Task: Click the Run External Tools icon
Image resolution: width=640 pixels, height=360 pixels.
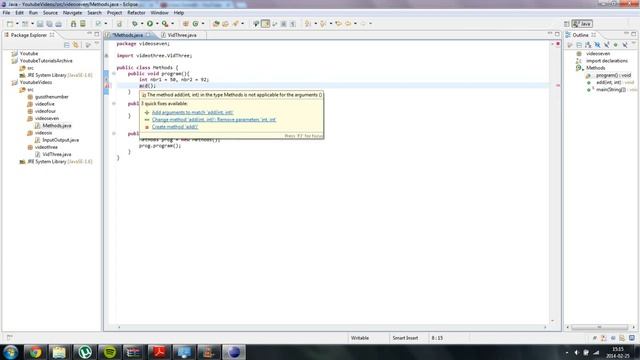Action: [x=165, y=24]
